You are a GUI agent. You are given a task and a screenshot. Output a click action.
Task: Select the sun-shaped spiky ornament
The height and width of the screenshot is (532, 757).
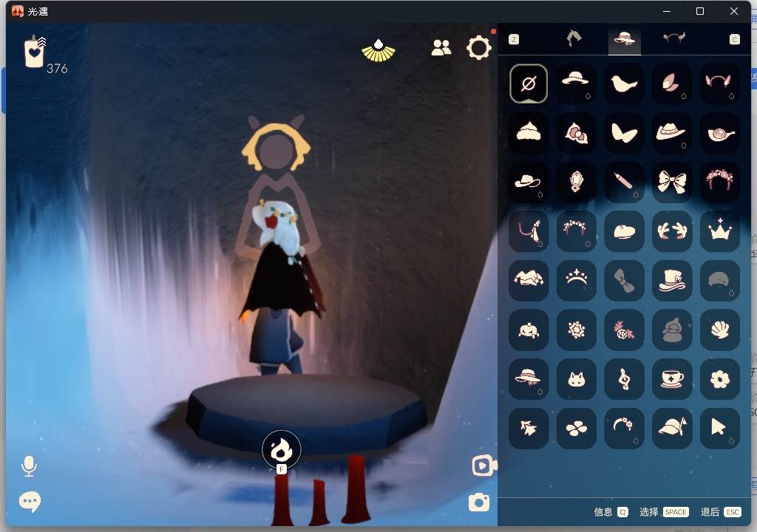point(576,330)
